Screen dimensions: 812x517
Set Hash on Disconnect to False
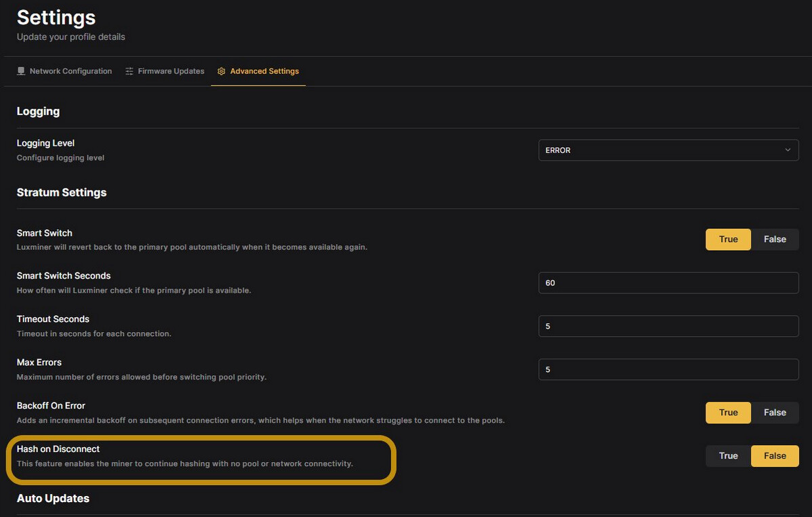tap(775, 456)
